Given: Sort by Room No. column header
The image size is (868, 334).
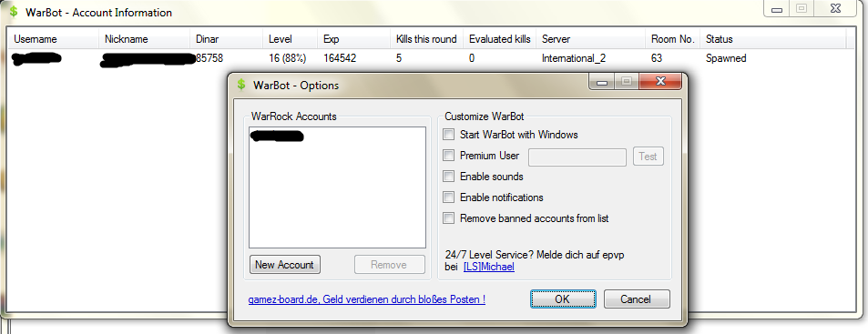Looking at the screenshot, I should click(x=673, y=39).
